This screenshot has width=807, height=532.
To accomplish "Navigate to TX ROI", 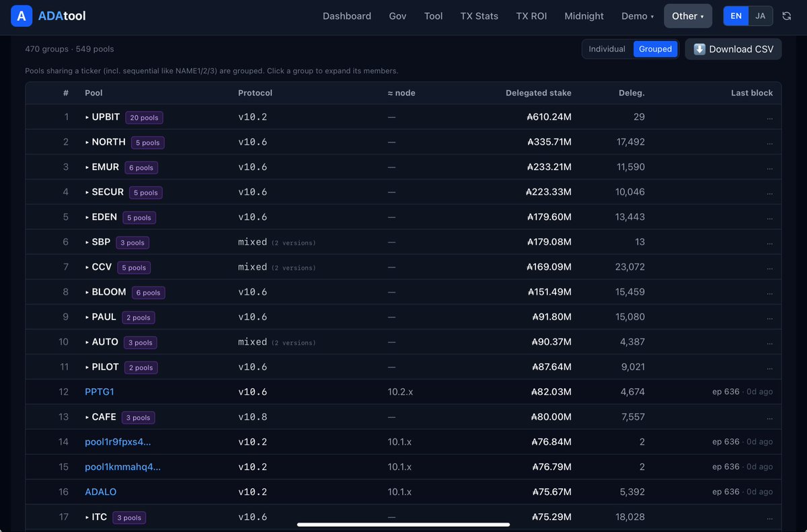I will tap(531, 15).
